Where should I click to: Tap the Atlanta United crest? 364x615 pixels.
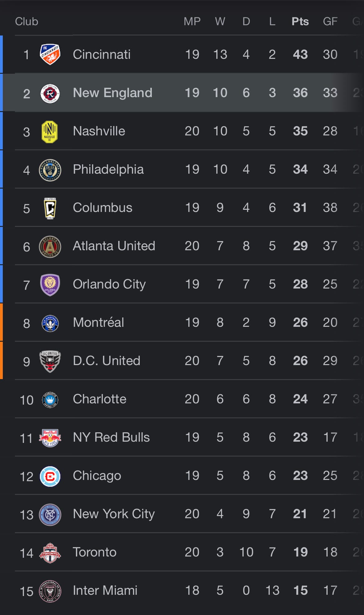click(x=50, y=246)
